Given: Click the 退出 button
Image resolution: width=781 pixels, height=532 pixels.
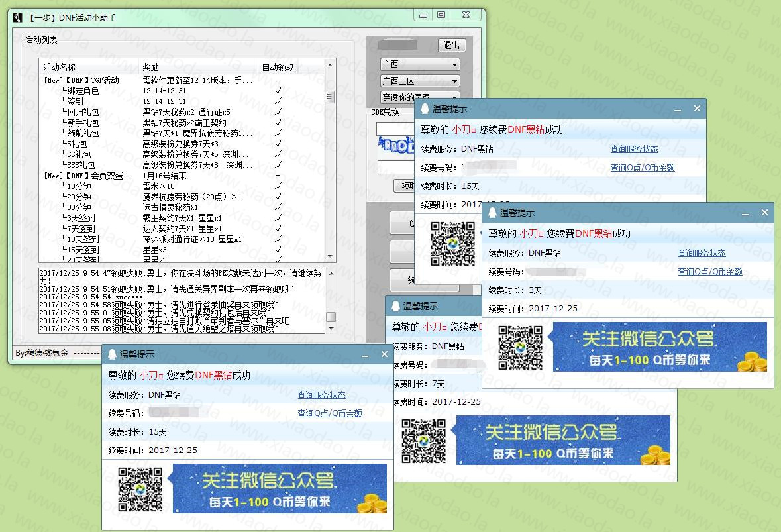Looking at the screenshot, I should (452, 45).
